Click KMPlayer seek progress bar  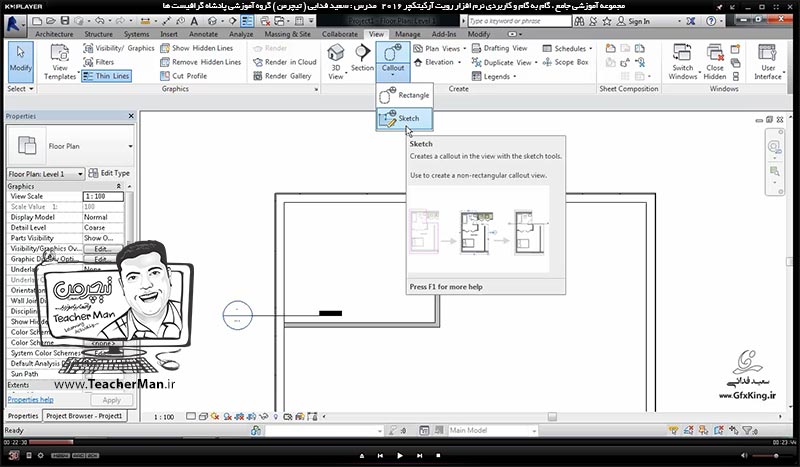pos(400,442)
